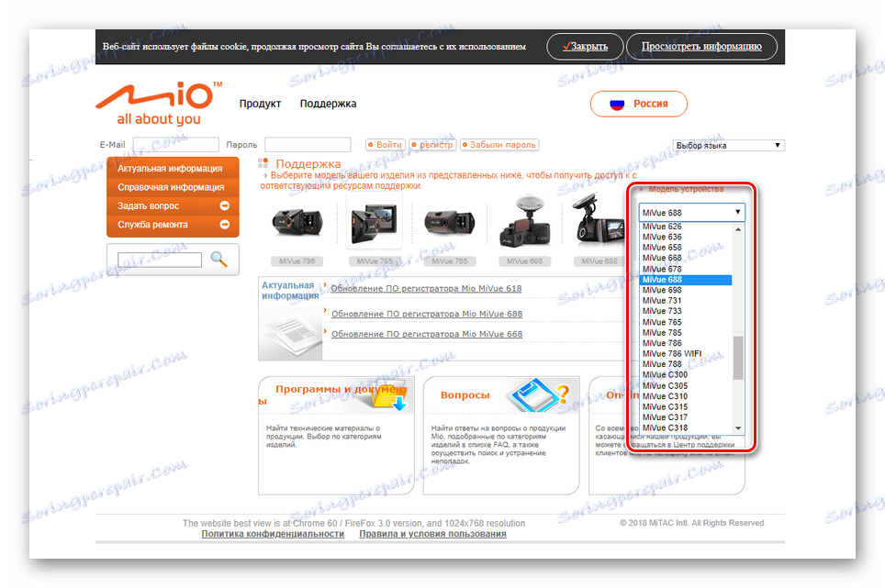Open the Модель устройства dropdown showing MiVue 688
The height and width of the screenshot is (588, 885).
tap(691, 210)
